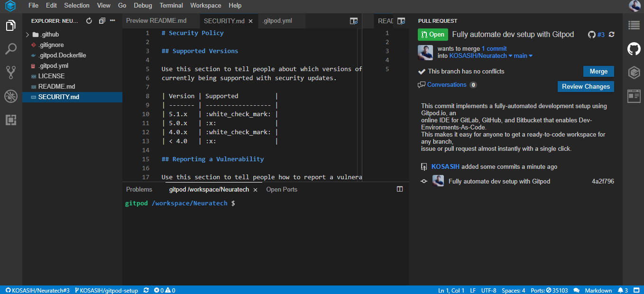Image resolution: width=644 pixels, height=294 pixels.
Task: Click the feedback chat icon in the status bar
Action: (576, 290)
